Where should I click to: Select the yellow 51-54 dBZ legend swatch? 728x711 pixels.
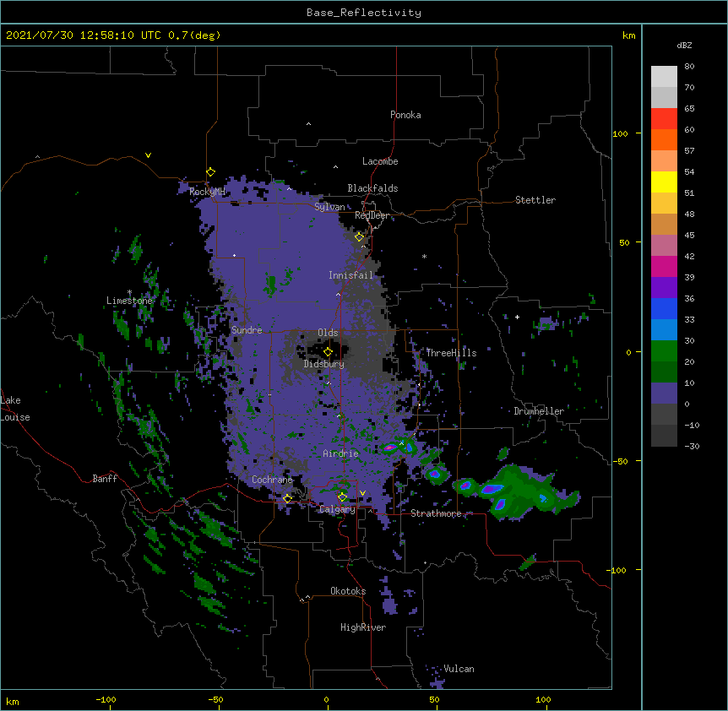[664, 182]
